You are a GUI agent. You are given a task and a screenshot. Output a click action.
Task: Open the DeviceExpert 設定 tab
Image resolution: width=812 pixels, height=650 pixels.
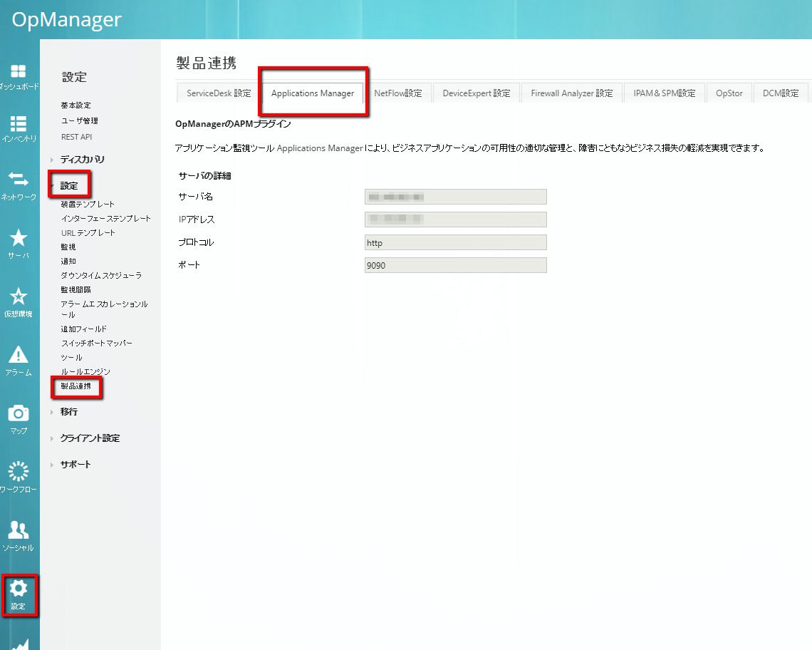477,93
